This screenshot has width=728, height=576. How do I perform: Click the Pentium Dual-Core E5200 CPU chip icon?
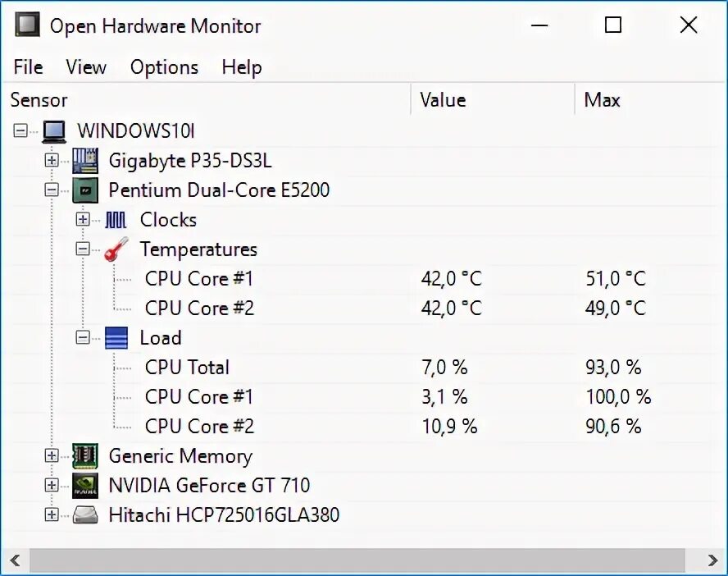tap(85, 190)
